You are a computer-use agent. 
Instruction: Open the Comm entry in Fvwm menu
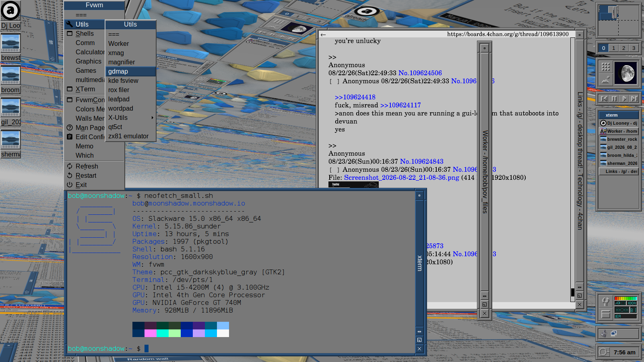coord(85,43)
